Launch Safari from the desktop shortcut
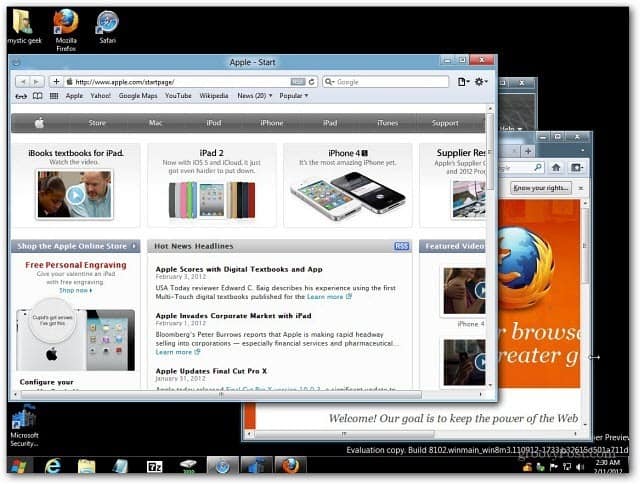This screenshot has width=640, height=484. (x=107, y=27)
